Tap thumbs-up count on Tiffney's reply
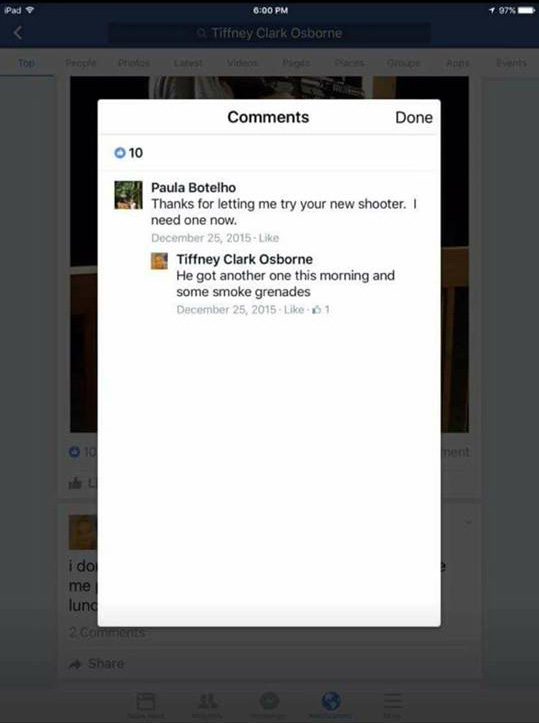Image resolution: width=539 pixels, height=723 pixels. (x=321, y=309)
